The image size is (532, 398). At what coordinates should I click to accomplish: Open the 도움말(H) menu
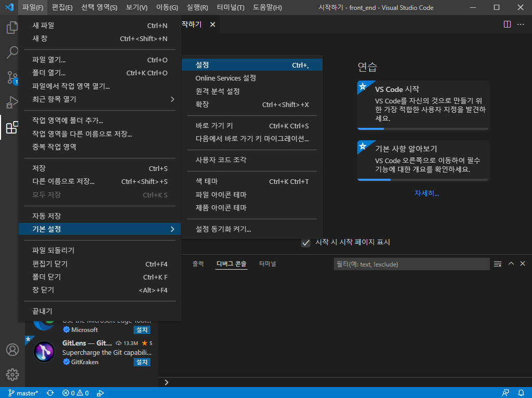267,7
